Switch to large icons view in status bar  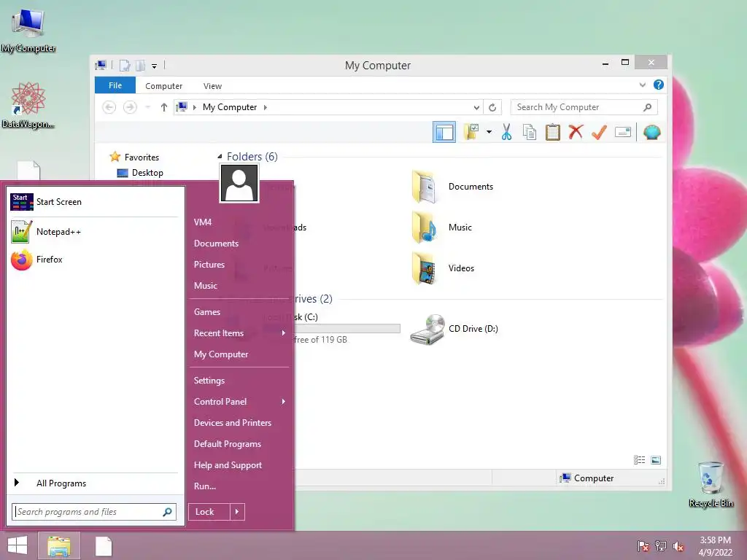[656, 459]
